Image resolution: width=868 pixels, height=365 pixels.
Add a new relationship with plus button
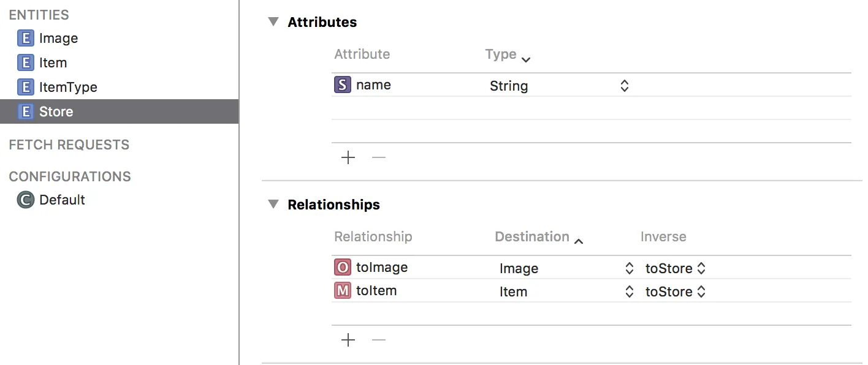[x=348, y=341]
